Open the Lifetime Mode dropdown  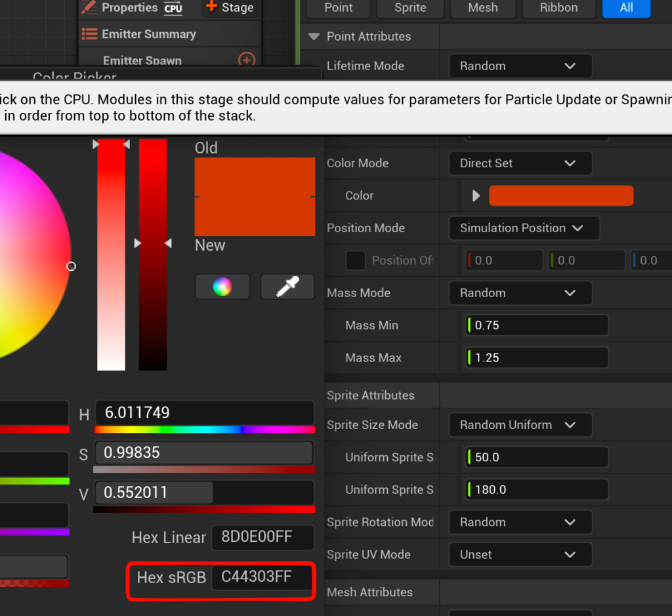click(520, 66)
